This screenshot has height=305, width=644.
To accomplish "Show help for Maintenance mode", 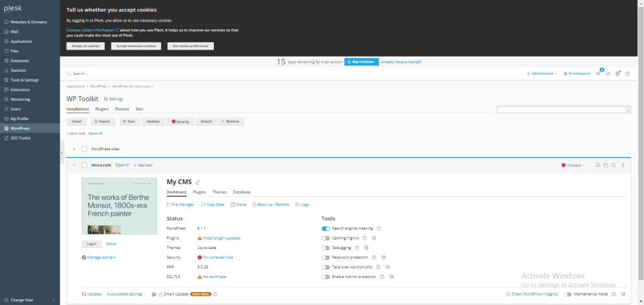I will point(614,294).
